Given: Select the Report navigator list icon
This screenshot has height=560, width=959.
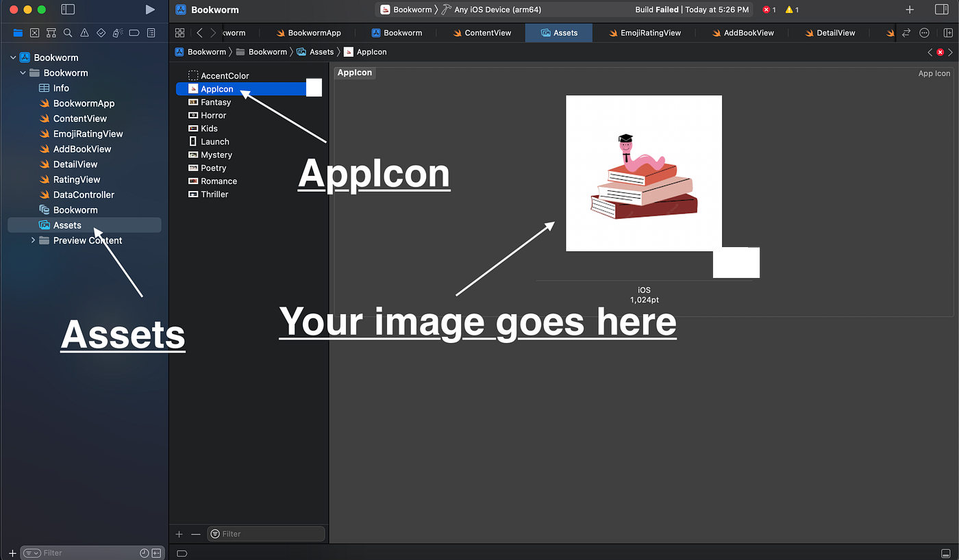Looking at the screenshot, I should pyautogui.click(x=151, y=32).
